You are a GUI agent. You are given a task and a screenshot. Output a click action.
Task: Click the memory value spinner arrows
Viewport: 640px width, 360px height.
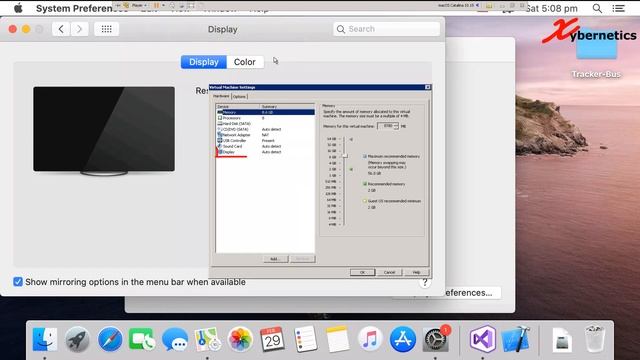click(x=396, y=126)
